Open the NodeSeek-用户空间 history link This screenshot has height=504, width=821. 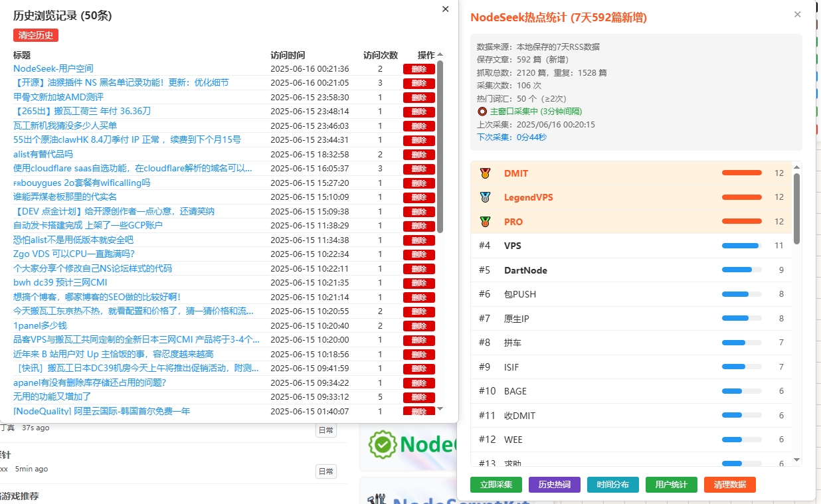pyautogui.click(x=53, y=68)
